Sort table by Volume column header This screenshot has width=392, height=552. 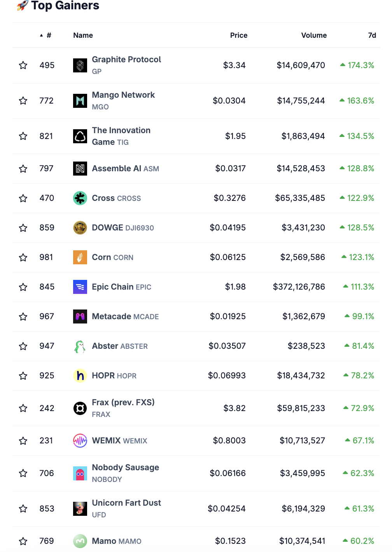(313, 35)
